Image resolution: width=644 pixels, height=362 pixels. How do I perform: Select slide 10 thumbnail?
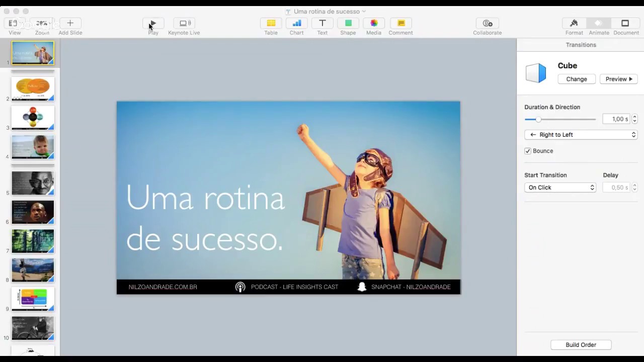[x=33, y=328]
